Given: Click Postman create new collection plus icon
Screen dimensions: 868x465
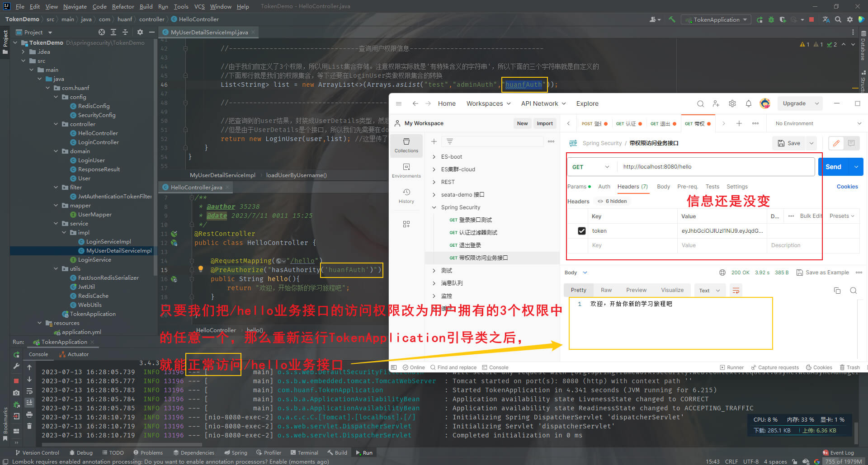Looking at the screenshot, I should tap(434, 141).
